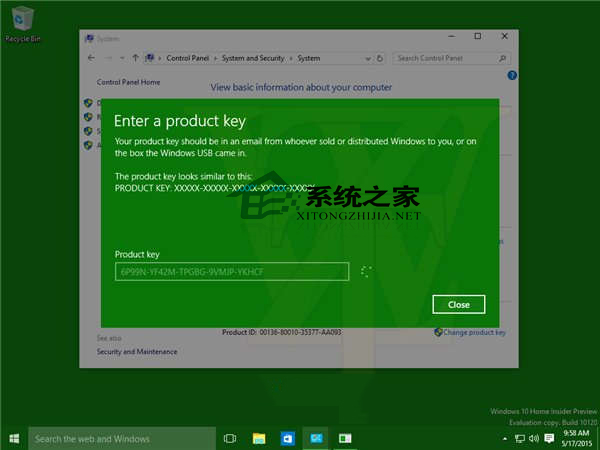
Task: Click Control Panel in the breadcrumb path
Action: (x=188, y=58)
